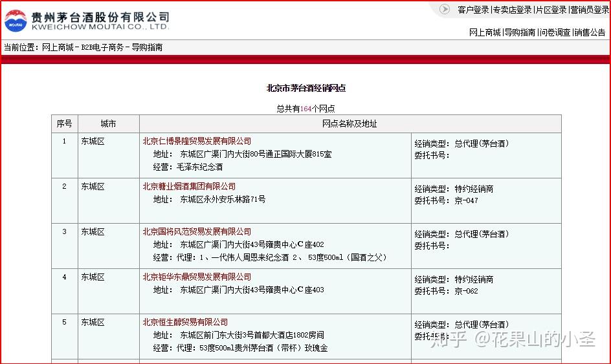Click 特约经销商 in row 2
611x364 pixels.
[474, 189]
